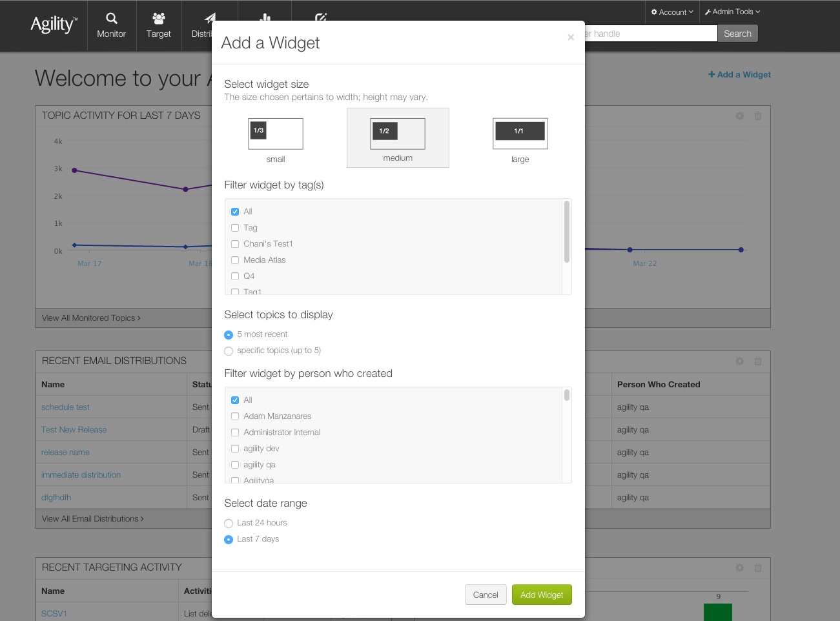Select specific topics (up to 5) option
The height and width of the screenshot is (621, 840).
(229, 351)
